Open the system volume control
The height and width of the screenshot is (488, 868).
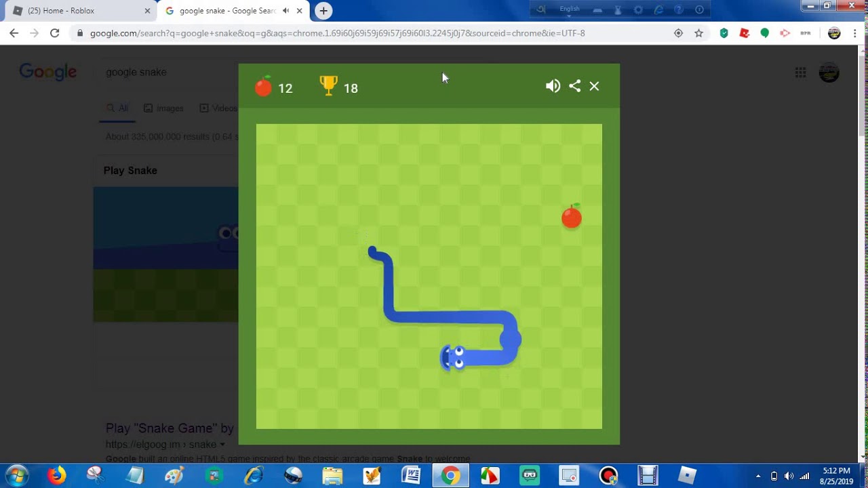click(789, 476)
